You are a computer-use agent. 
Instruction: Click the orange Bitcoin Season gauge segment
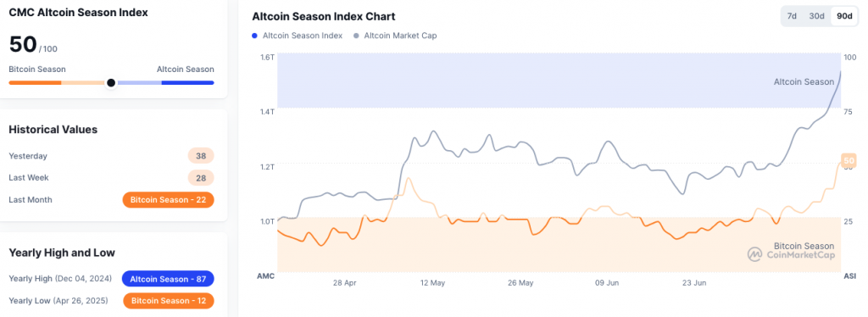pos(35,82)
